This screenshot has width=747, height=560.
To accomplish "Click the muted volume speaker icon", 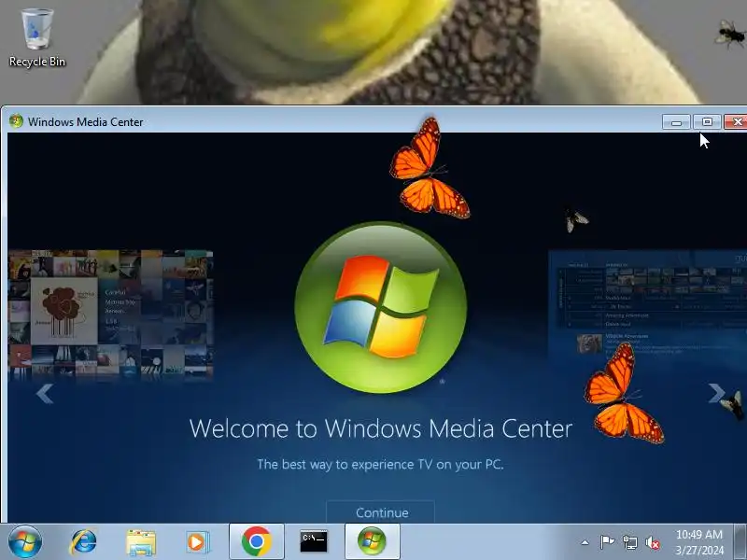I will pyautogui.click(x=653, y=542).
